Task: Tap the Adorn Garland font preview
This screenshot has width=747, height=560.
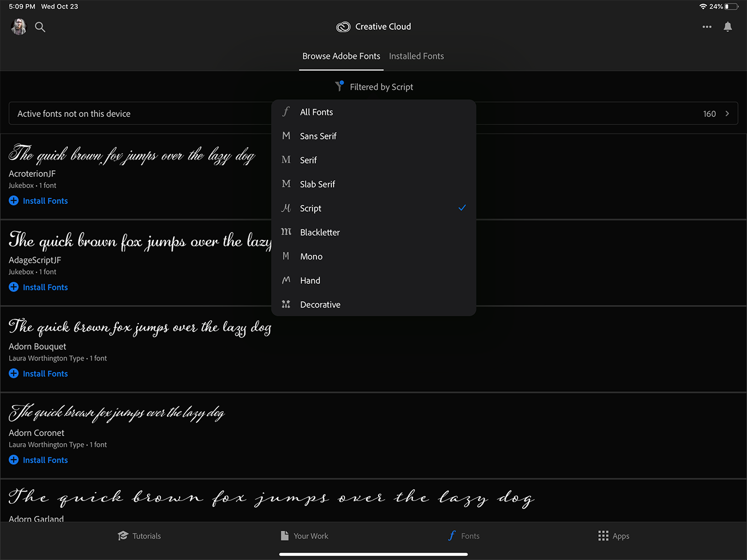Action: click(271, 498)
